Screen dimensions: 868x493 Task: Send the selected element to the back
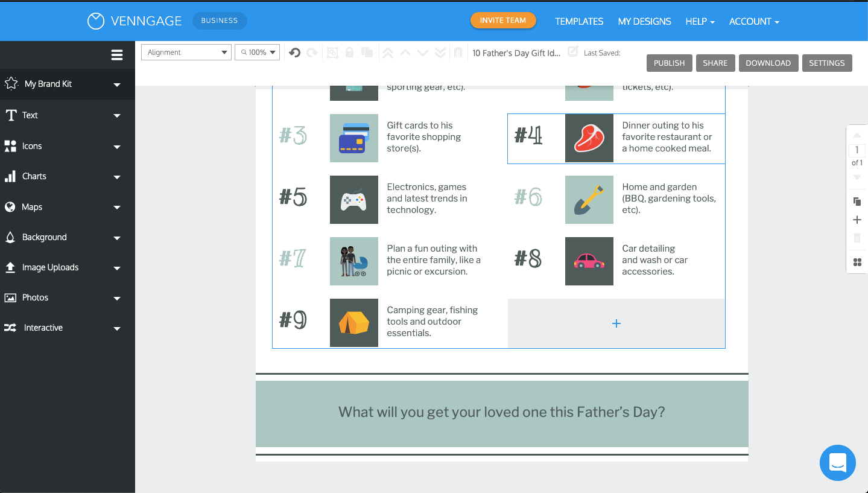[440, 53]
